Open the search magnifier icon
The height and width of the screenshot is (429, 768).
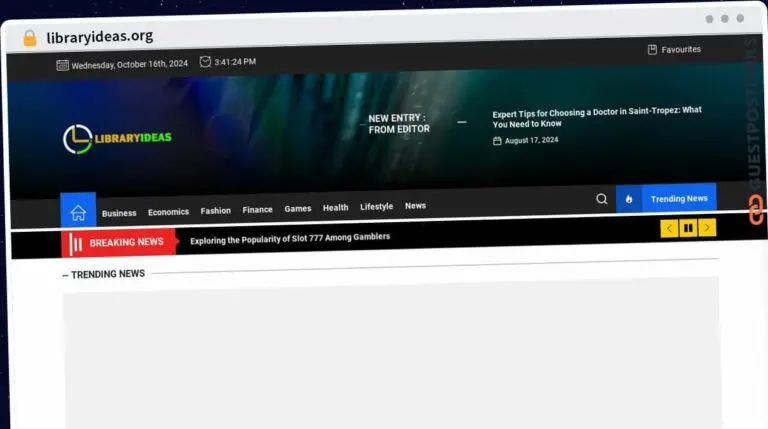point(601,199)
